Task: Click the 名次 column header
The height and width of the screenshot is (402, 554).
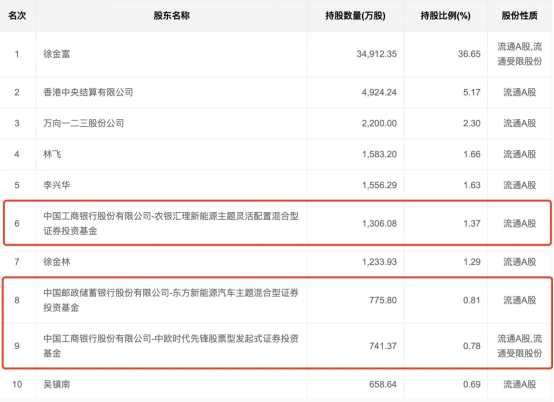Action: click(x=17, y=16)
